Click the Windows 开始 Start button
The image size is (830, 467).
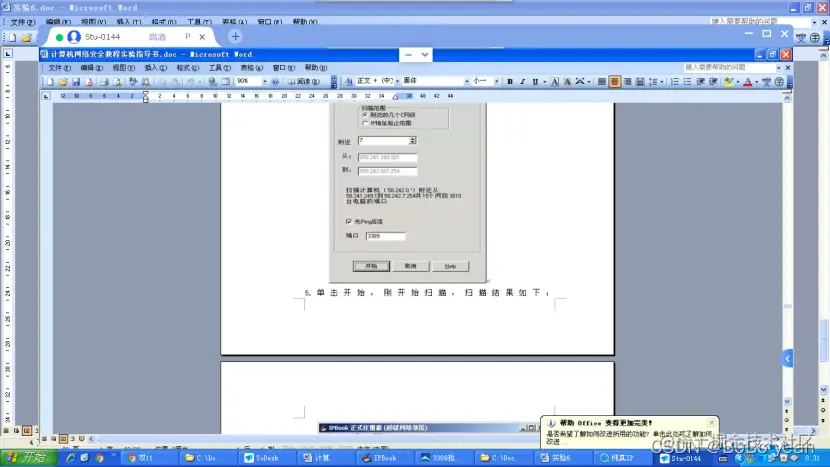click(28, 457)
